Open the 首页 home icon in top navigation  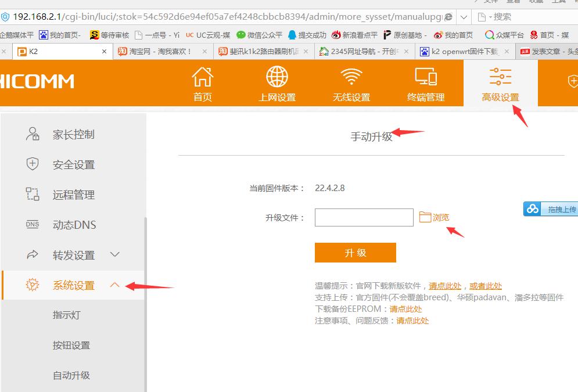point(202,77)
